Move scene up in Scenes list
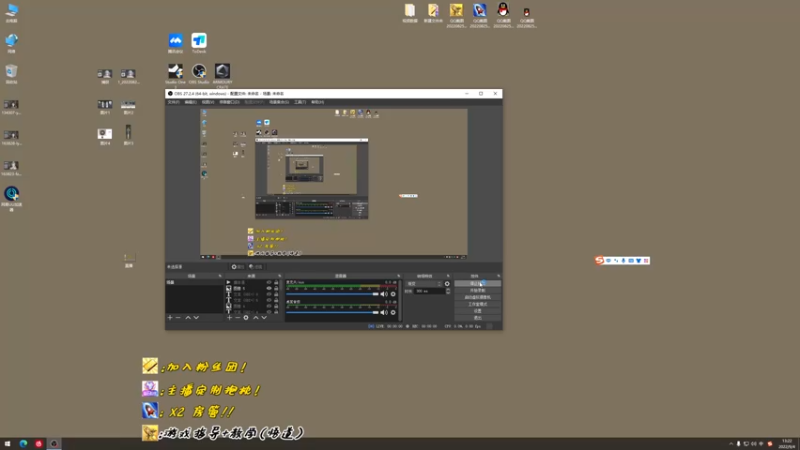The image size is (800, 450). point(188,317)
